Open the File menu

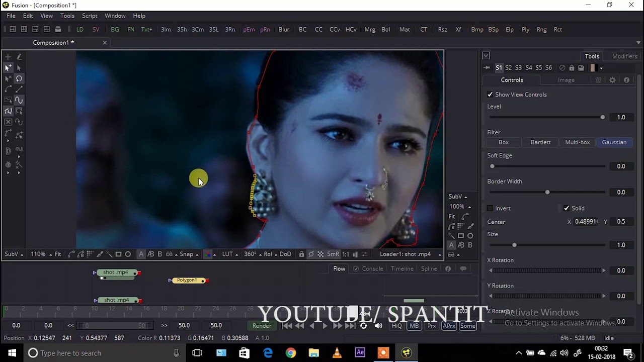coord(11,16)
